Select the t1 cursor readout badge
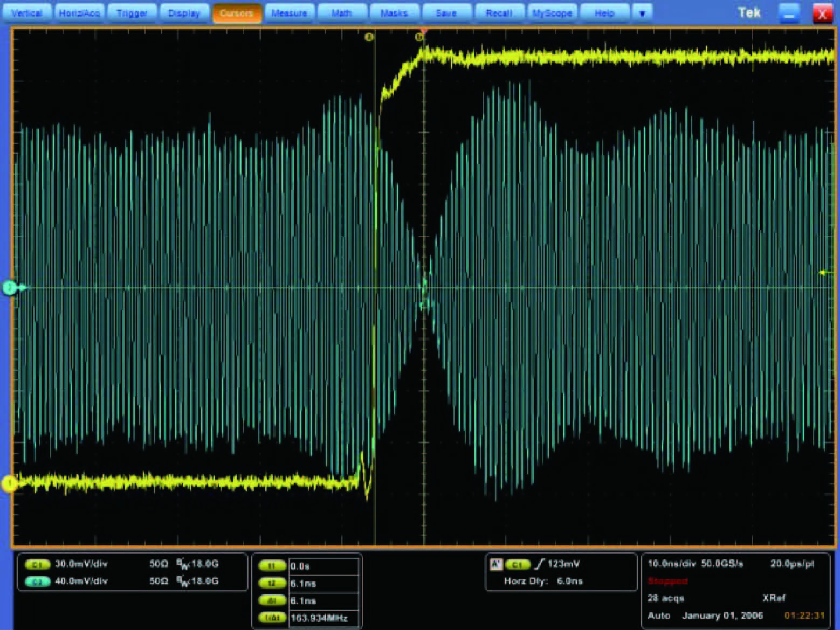 pyautogui.click(x=272, y=566)
